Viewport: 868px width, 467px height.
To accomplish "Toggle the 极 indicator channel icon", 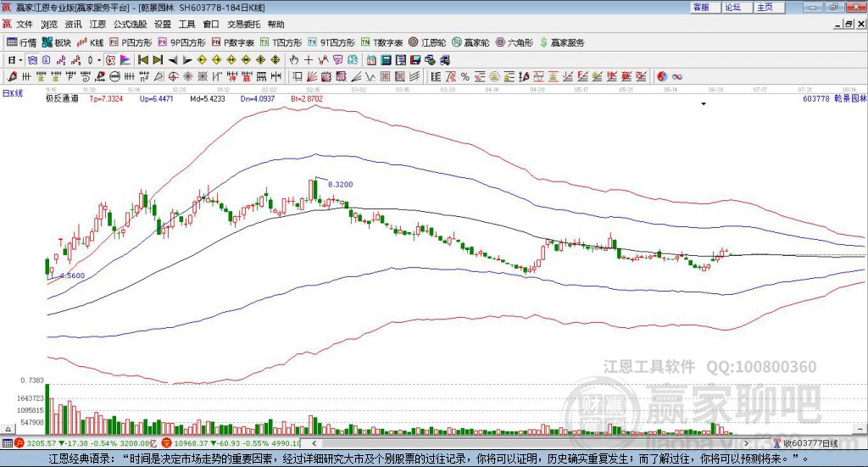I will click(x=111, y=60).
